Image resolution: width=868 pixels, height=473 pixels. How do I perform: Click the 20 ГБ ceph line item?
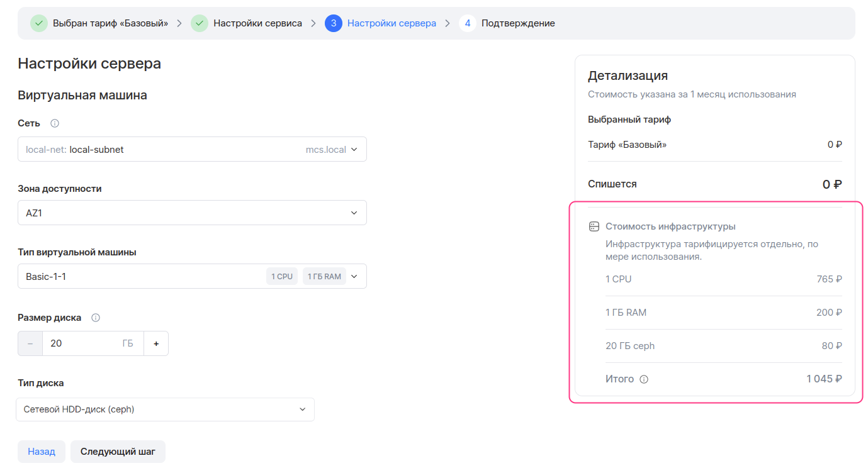(630, 346)
